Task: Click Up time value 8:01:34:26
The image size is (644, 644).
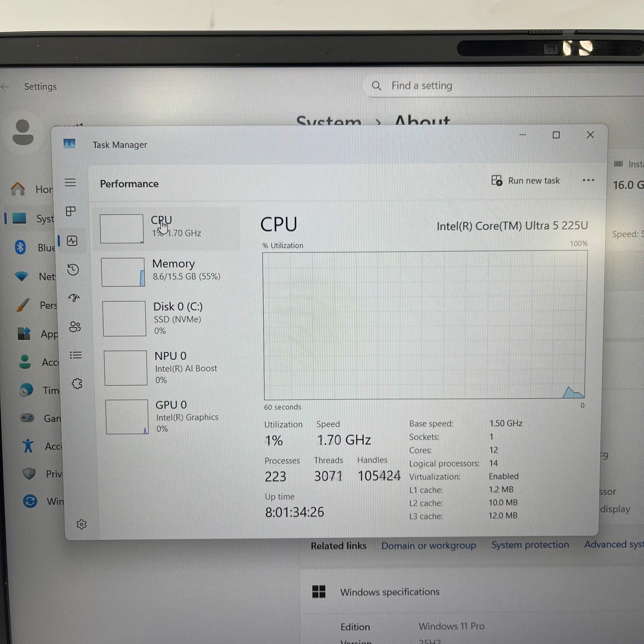Action: 294,512
